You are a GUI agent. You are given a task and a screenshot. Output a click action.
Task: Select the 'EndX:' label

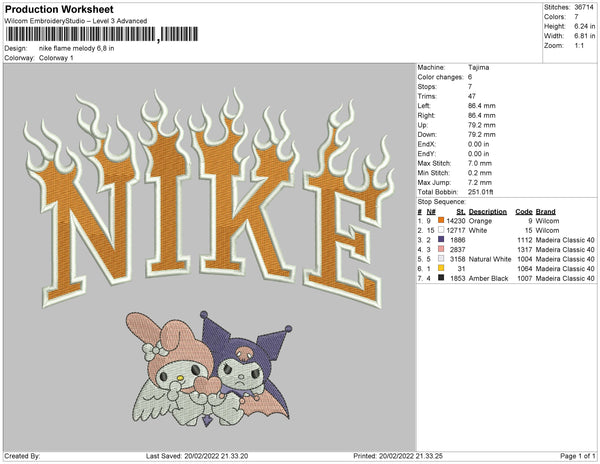pyautogui.click(x=427, y=144)
